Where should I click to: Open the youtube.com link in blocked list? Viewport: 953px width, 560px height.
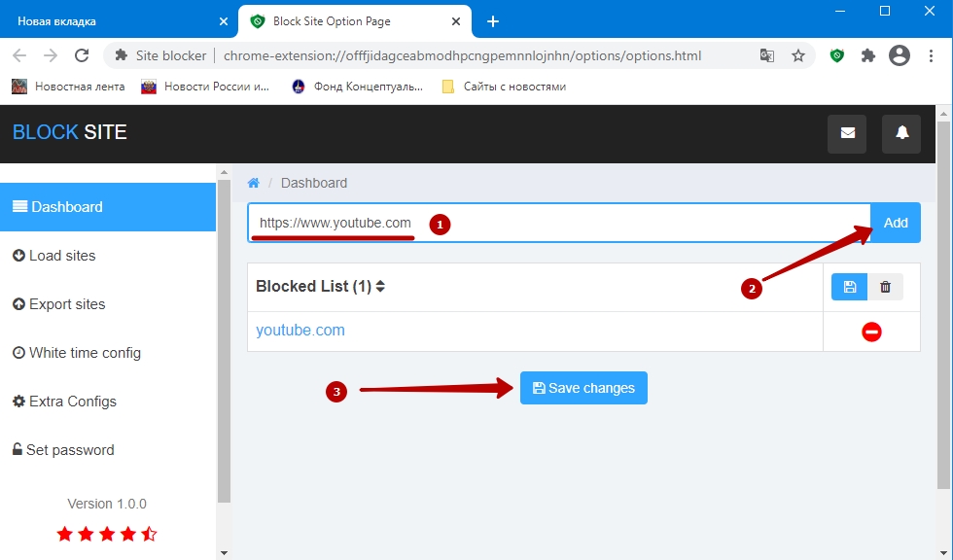pos(300,331)
